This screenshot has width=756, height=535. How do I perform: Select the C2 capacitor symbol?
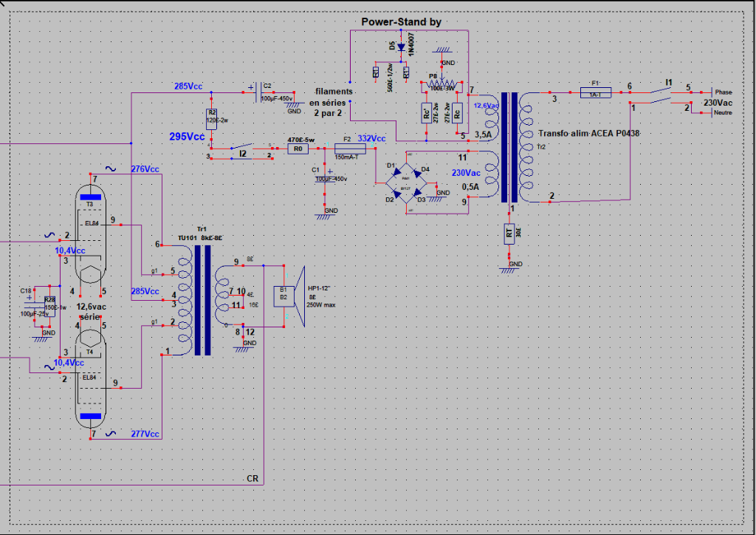click(x=258, y=92)
